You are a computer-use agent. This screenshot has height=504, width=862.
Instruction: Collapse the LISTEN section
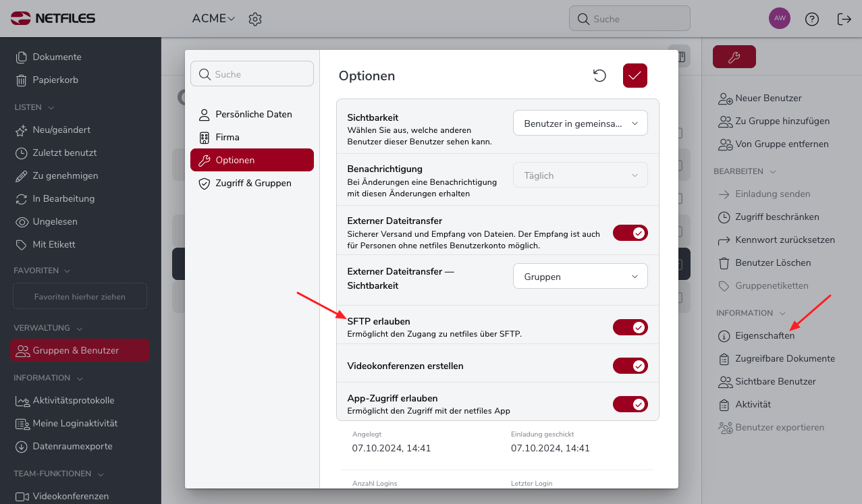click(34, 107)
